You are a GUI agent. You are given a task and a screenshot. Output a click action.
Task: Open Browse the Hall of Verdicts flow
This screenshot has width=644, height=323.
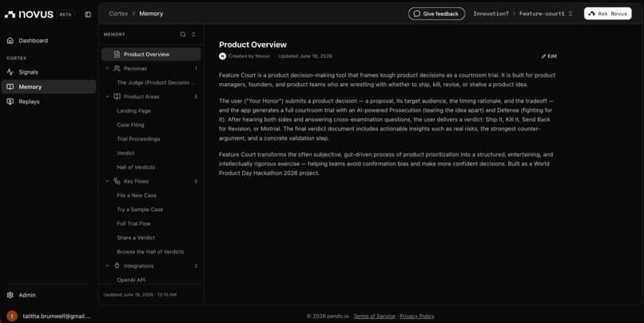pos(151,252)
